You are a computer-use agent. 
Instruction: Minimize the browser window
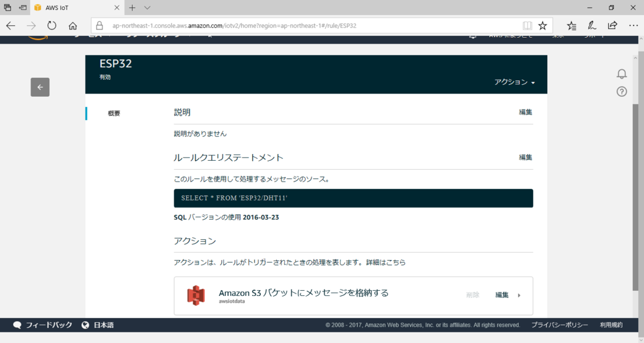590,8
